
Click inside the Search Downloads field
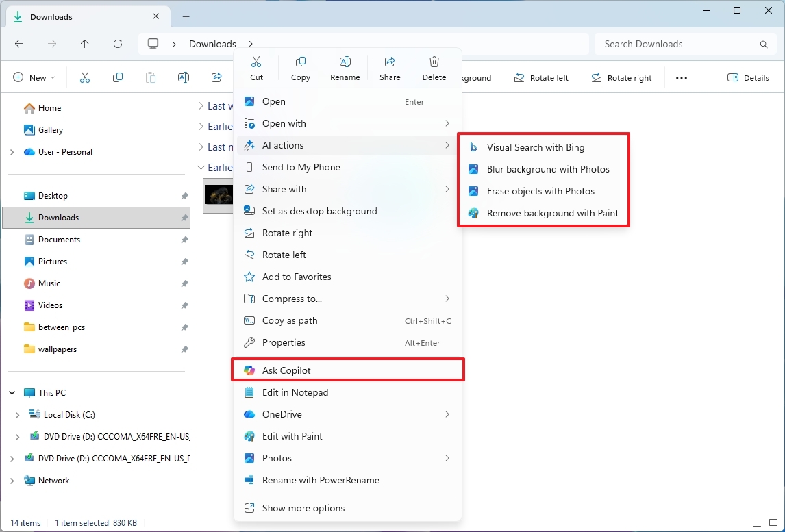[678, 43]
